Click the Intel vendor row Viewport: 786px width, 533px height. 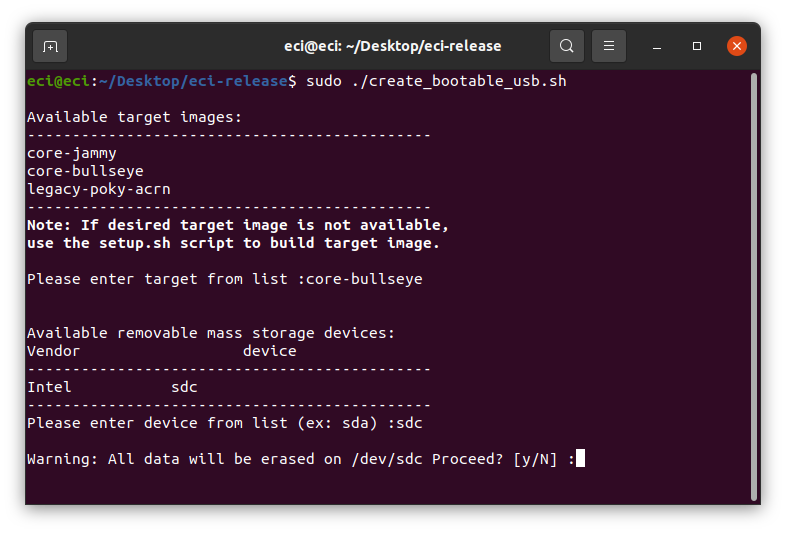pos(112,387)
